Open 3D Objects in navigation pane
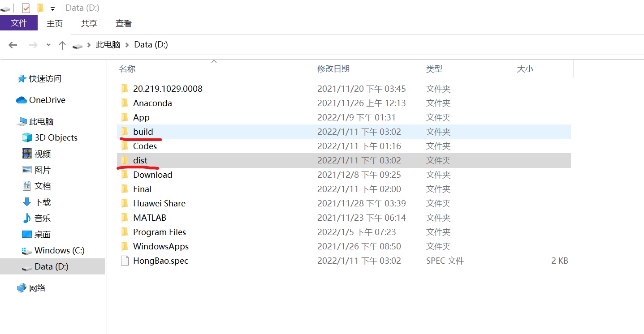 tap(56, 138)
